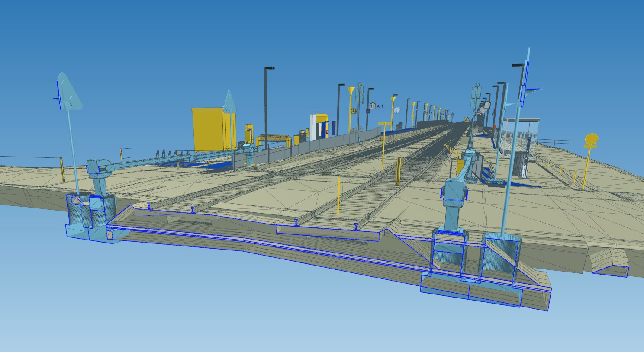The height and width of the screenshot is (352, 644).
Task: Click the left rail profile in cross-section
Action: 149,206
